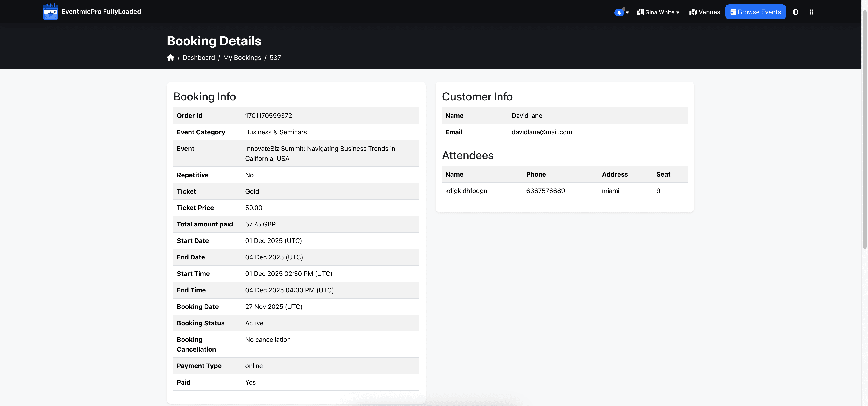The width and height of the screenshot is (868, 406).
Task: Click the home icon in breadcrumb
Action: coord(170,58)
